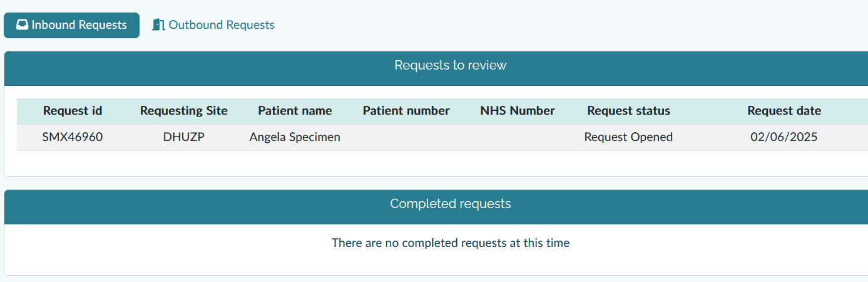This screenshot has height=282, width=868.
Task: Switch to the Outbound Requests tab
Action: (x=221, y=25)
